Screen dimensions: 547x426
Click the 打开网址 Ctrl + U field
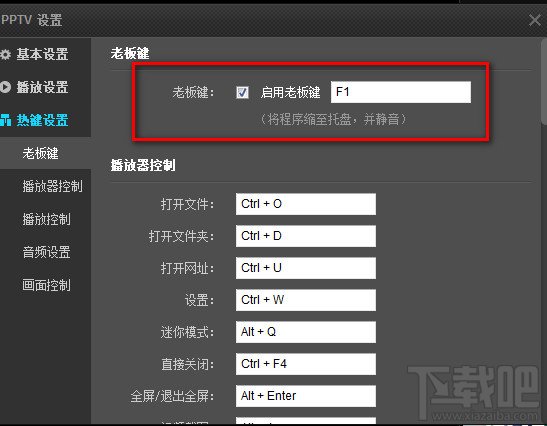[x=306, y=268]
